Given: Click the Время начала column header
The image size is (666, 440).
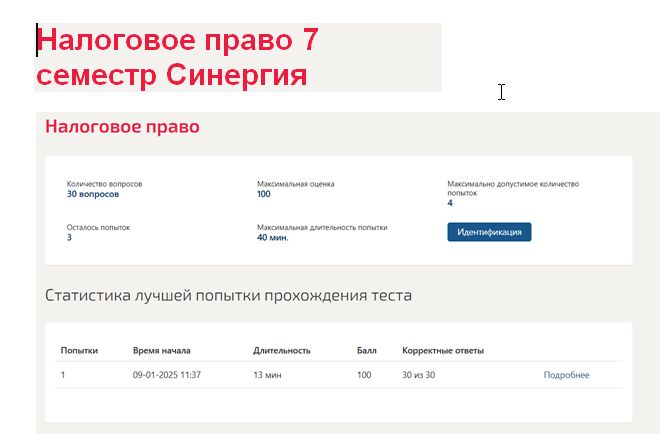Looking at the screenshot, I should tap(161, 350).
